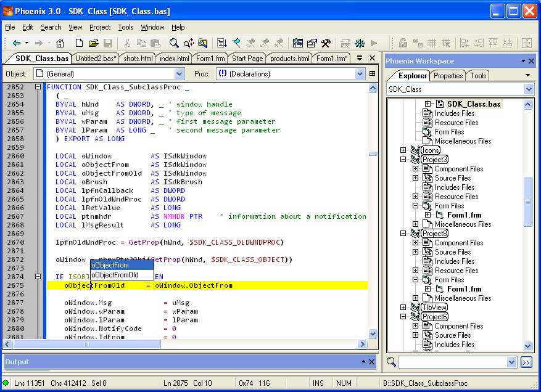Select SDK_Class.bas in the explorer tree

474,104
